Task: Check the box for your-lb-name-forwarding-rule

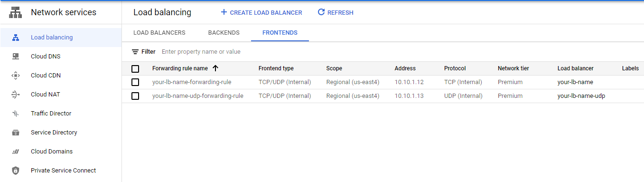Action: pos(135,82)
